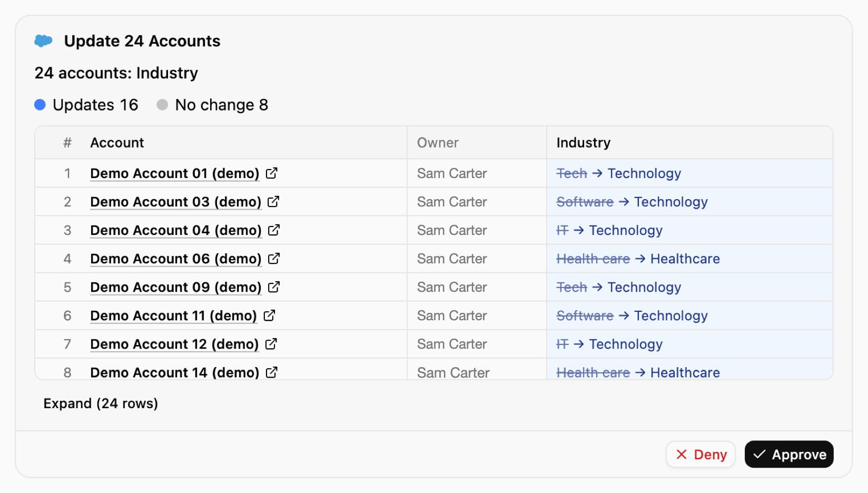Click the Owner column header
The width and height of the screenshot is (868, 493).
(438, 143)
